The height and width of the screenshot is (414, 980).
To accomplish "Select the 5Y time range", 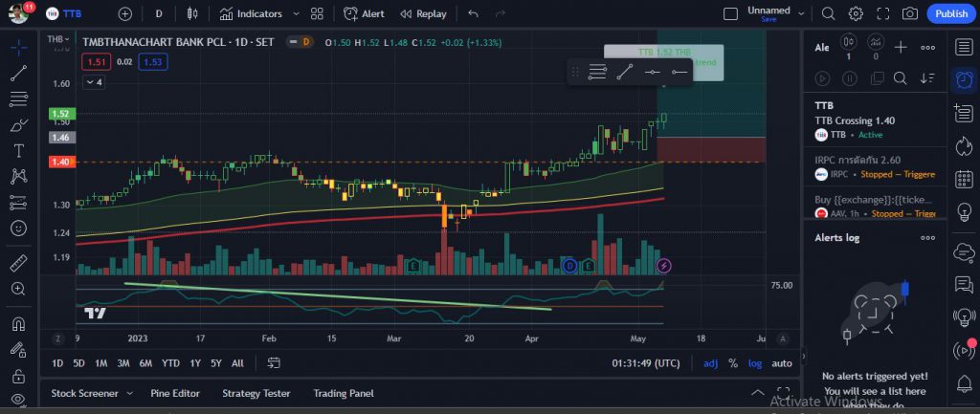I will 215,362.
